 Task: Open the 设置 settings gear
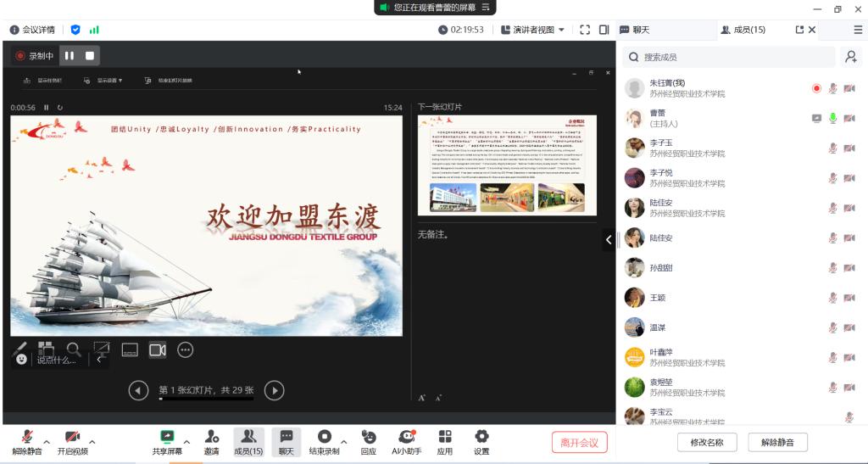[x=481, y=436]
